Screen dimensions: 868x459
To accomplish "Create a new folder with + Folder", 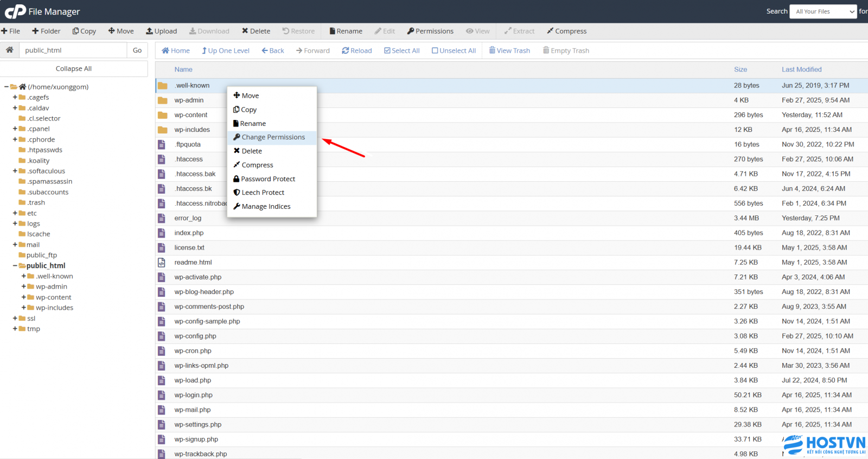I will coord(46,31).
